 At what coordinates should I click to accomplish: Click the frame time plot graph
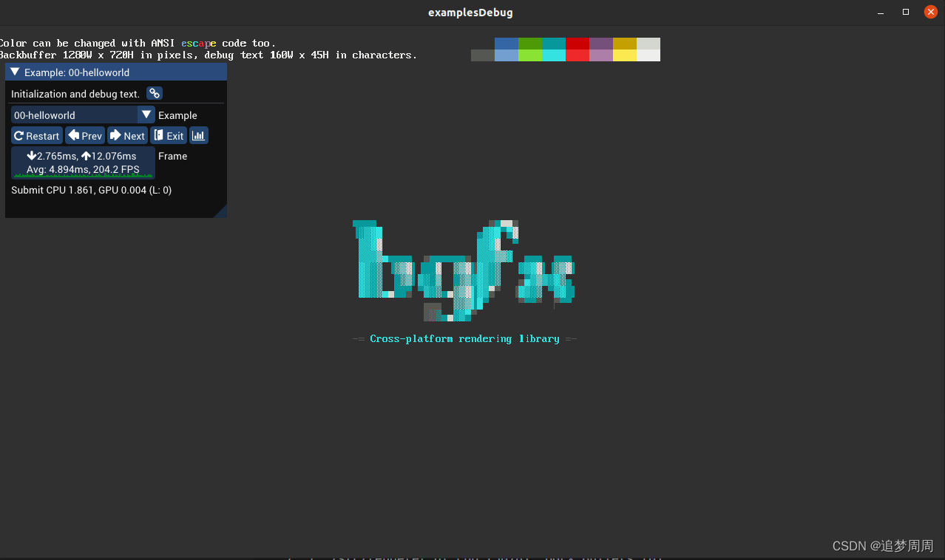pyautogui.click(x=83, y=163)
